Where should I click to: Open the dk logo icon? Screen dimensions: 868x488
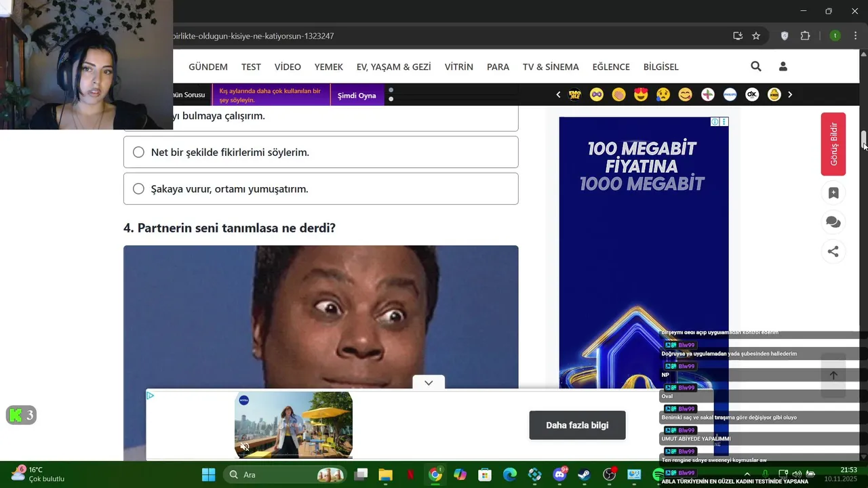pyautogui.click(x=752, y=95)
